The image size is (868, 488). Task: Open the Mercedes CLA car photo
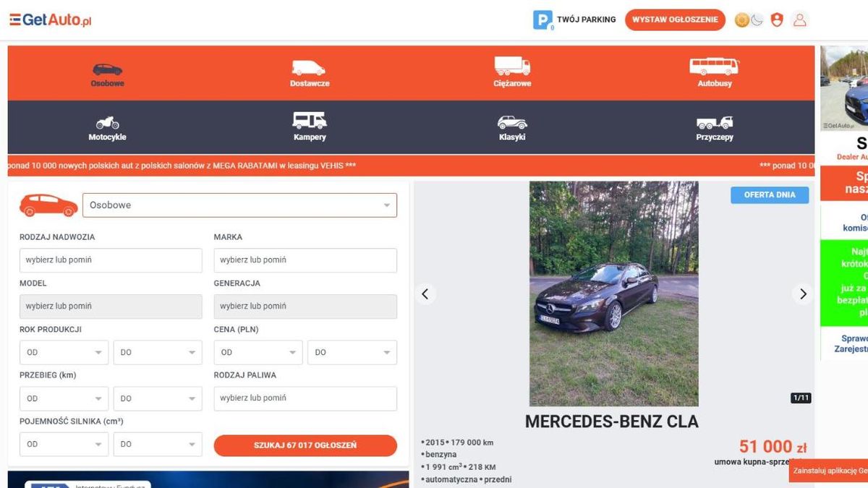pos(614,294)
